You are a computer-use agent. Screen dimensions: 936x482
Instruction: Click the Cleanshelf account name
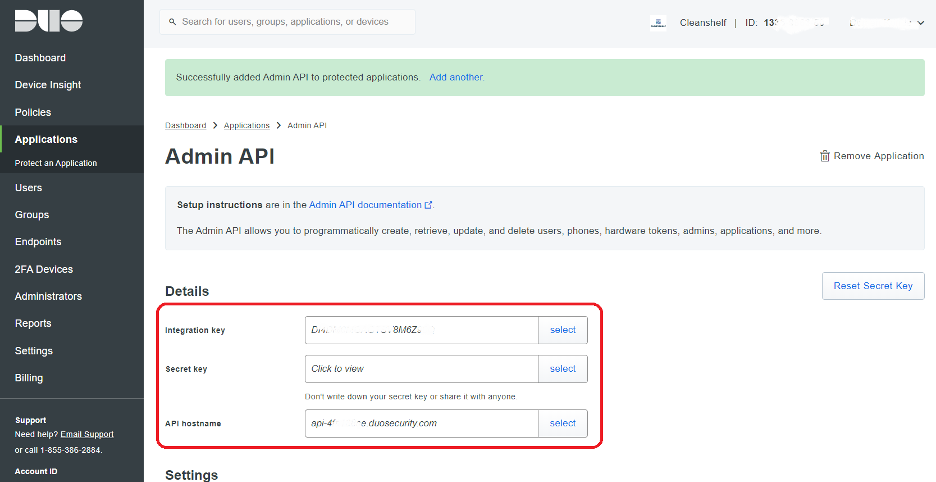703,23
